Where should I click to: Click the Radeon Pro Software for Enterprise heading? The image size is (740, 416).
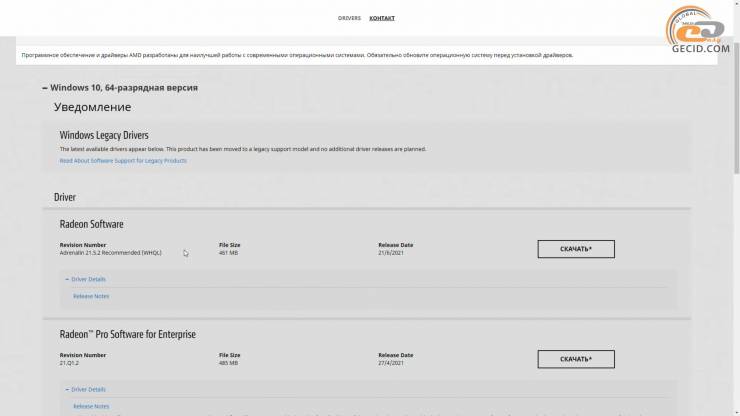pyautogui.click(x=127, y=334)
